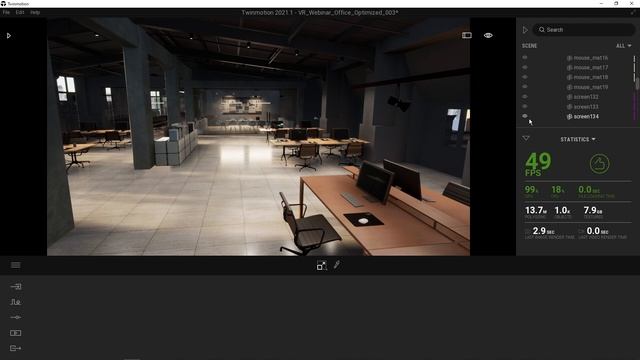Hide the screen132 object
The height and width of the screenshot is (360, 640).
point(525,97)
